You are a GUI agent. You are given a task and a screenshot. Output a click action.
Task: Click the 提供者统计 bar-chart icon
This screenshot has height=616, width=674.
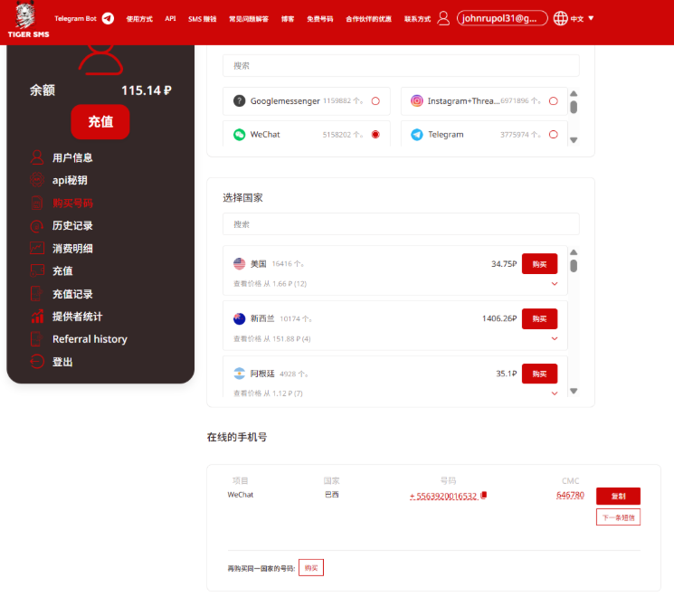(37, 317)
